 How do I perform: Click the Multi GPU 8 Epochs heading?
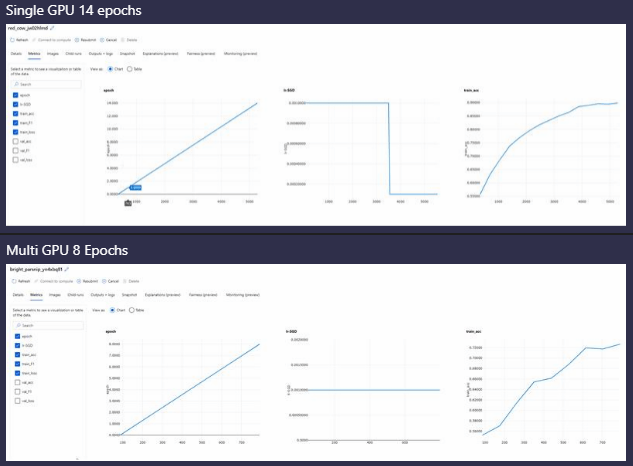67,250
